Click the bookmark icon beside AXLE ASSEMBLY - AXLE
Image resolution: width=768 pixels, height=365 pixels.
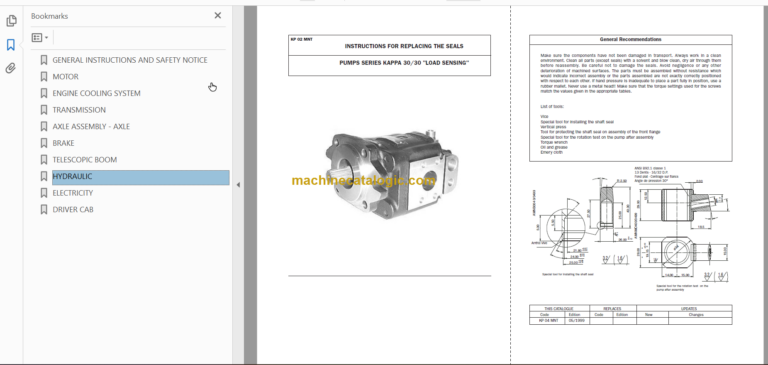coord(44,126)
